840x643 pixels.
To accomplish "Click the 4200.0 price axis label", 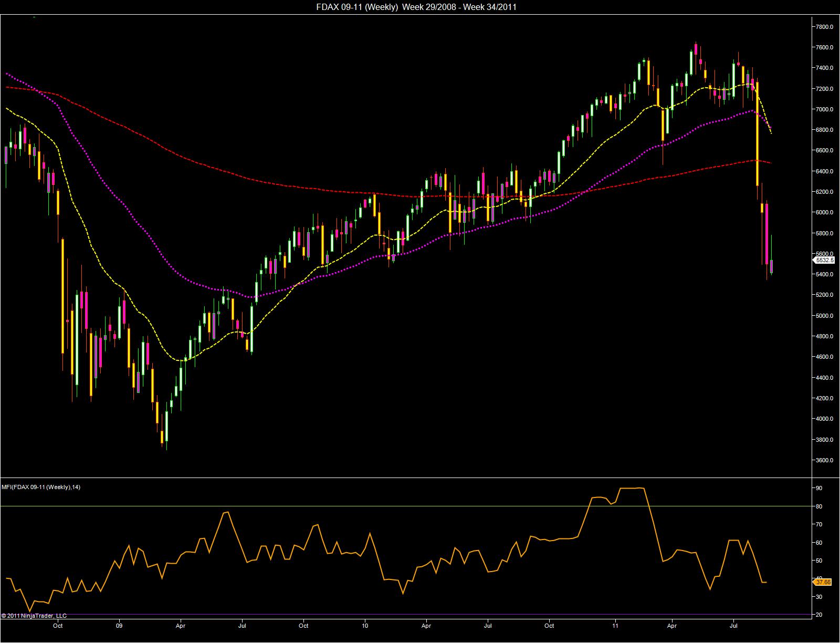I will [825, 398].
